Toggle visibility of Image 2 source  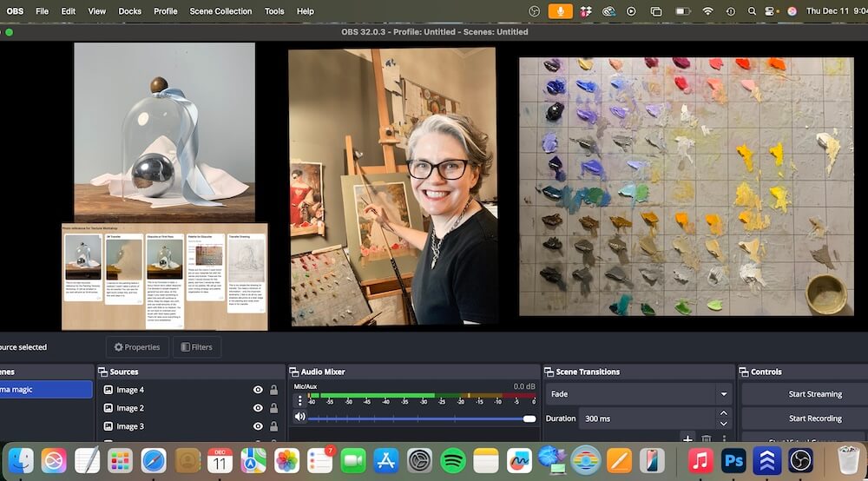point(258,408)
